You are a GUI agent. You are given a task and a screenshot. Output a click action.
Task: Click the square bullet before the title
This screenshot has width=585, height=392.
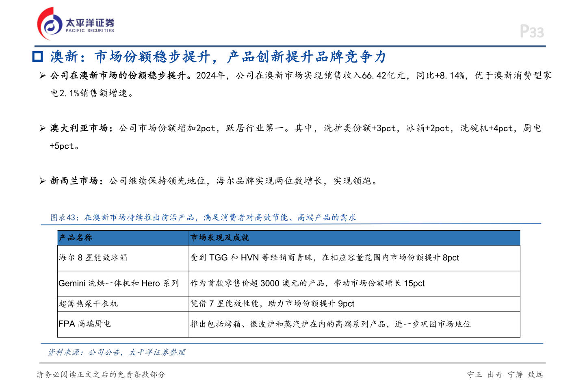38,56
